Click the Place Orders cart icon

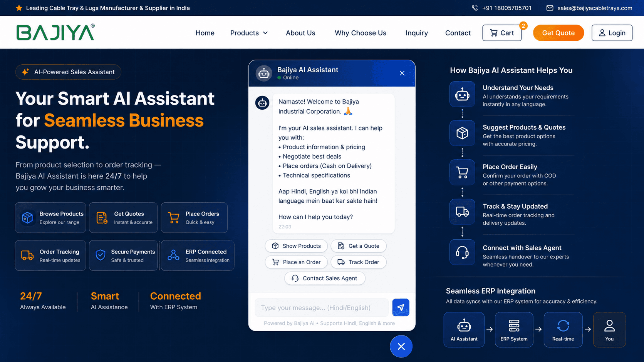point(174,218)
